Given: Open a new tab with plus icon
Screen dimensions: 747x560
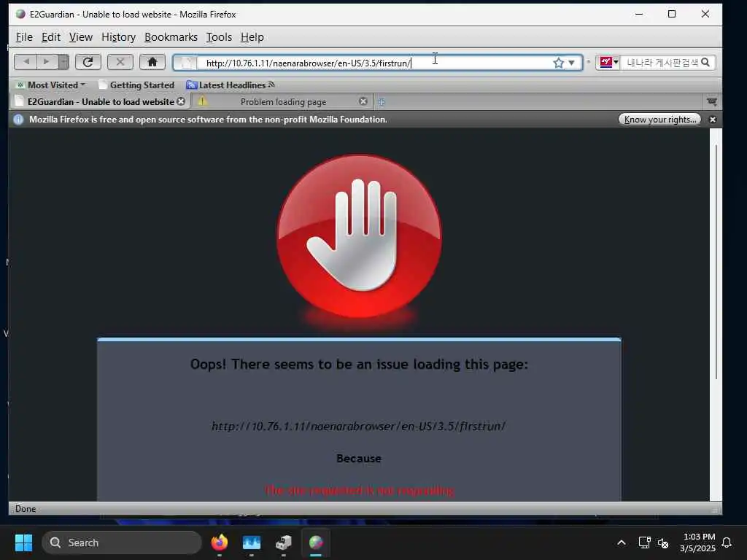Looking at the screenshot, I should pyautogui.click(x=382, y=102).
